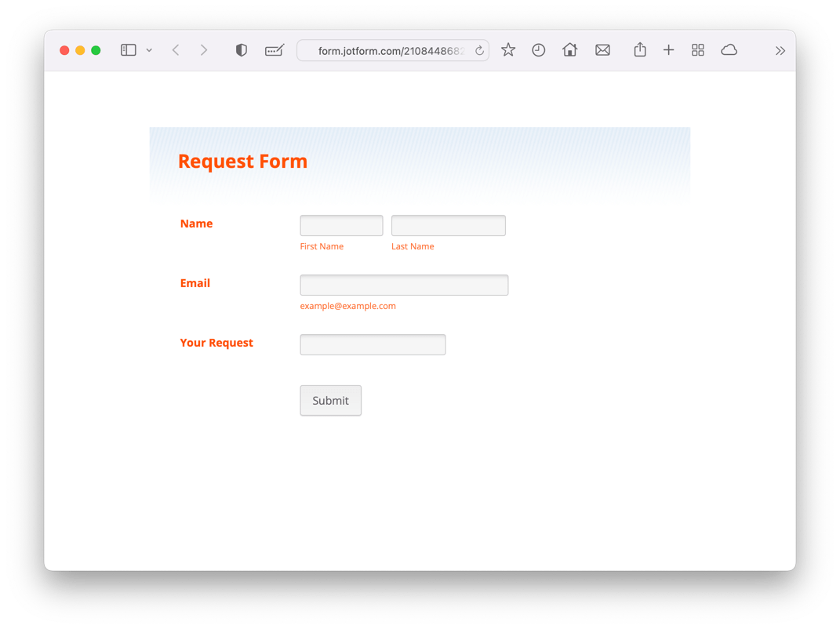Image resolution: width=840 pixels, height=629 pixels.
Task: Open the privacy report shield icon
Action: click(x=241, y=50)
